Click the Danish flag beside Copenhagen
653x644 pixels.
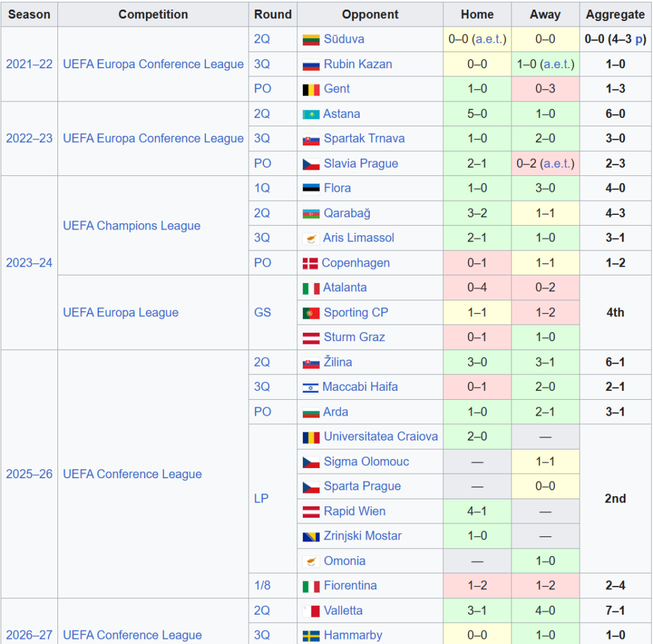pos(311,263)
